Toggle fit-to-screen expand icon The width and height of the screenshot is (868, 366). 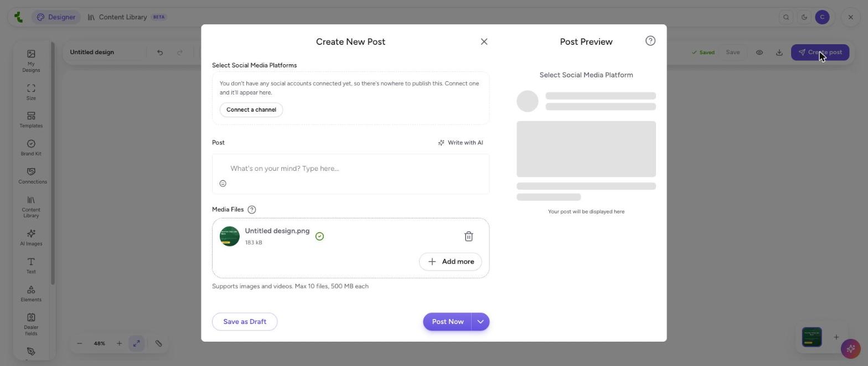coord(136,343)
